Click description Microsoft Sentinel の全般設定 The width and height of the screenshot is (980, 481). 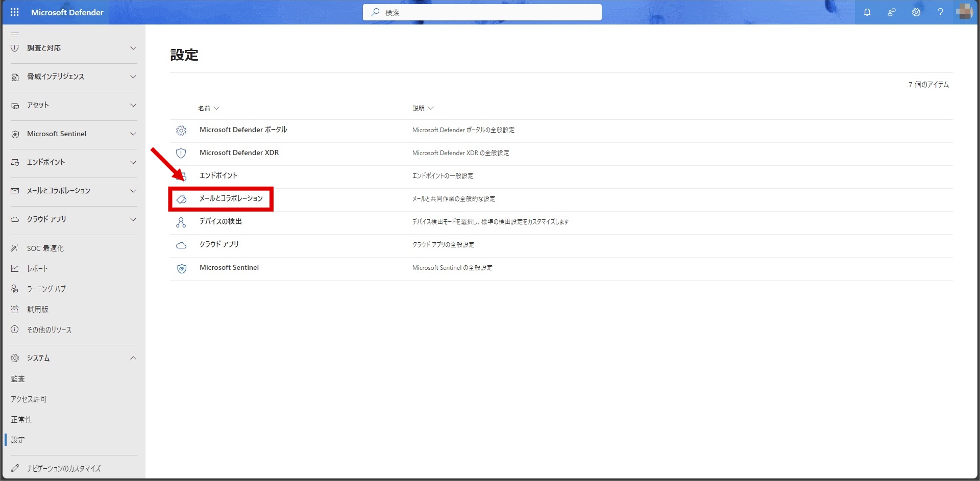[x=452, y=268]
